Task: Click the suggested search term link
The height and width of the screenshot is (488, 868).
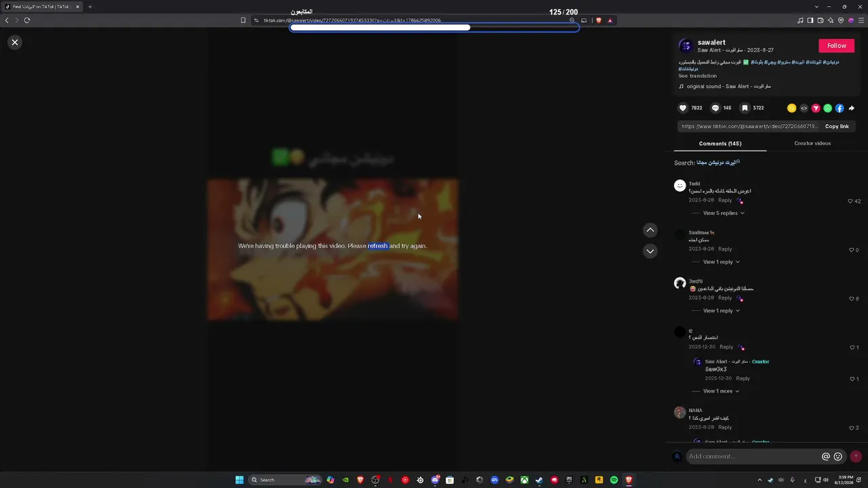Action: [718, 163]
